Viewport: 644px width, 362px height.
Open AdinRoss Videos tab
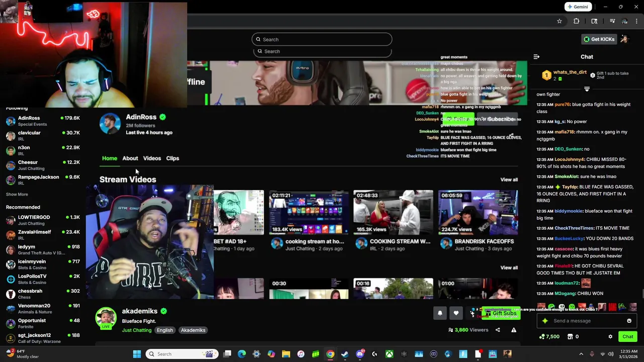click(152, 158)
